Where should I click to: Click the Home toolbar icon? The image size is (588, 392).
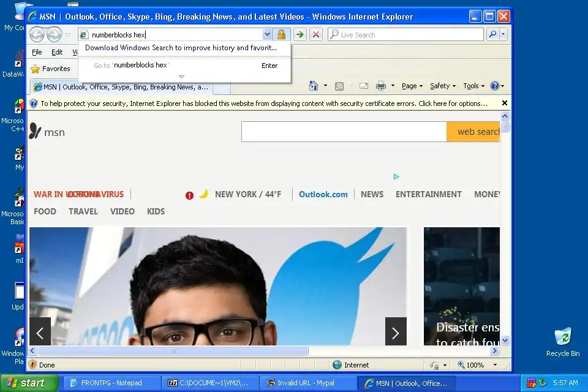click(x=314, y=86)
